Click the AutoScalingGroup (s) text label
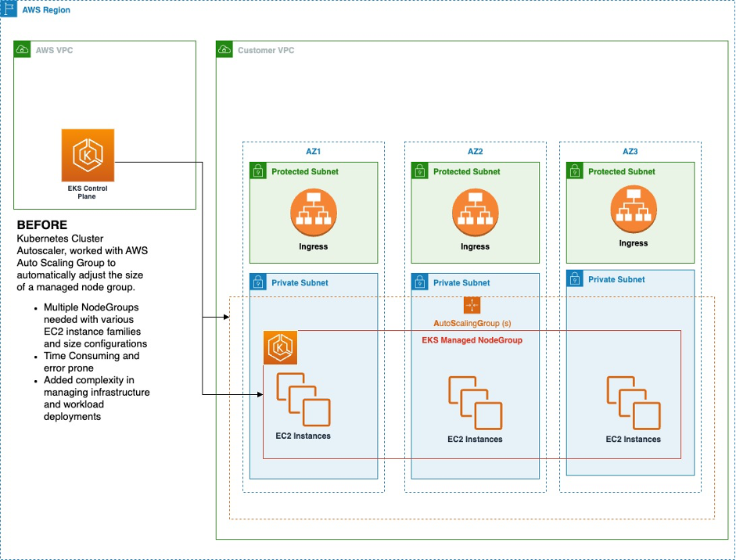Image resolution: width=736 pixels, height=560 pixels. 471,322
